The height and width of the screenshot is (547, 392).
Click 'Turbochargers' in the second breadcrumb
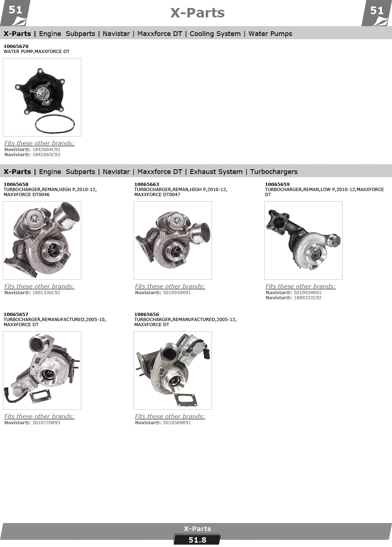pos(274,171)
